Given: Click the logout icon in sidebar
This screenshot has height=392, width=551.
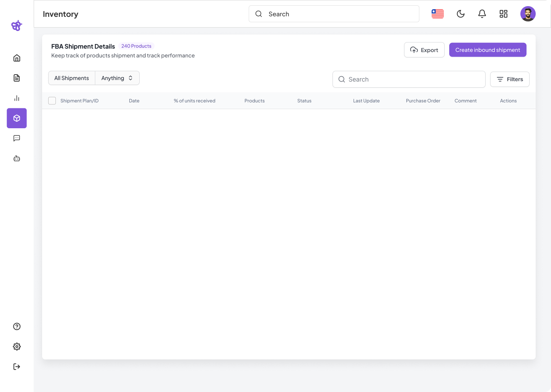Looking at the screenshot, I should [17, 367].
